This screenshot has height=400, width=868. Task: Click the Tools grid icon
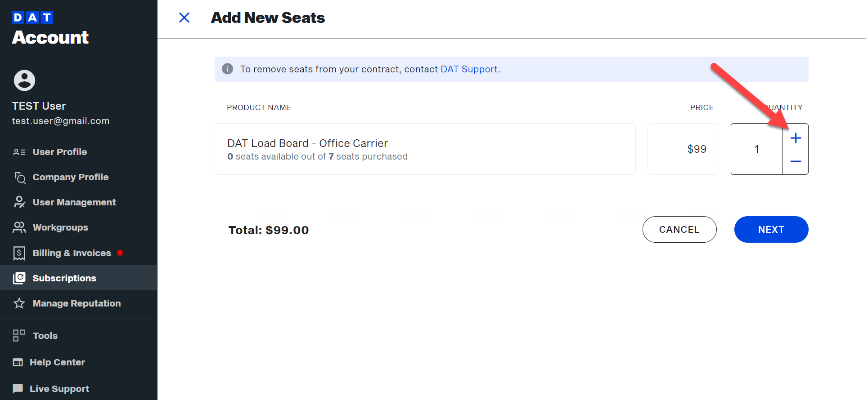pos(19,335)
